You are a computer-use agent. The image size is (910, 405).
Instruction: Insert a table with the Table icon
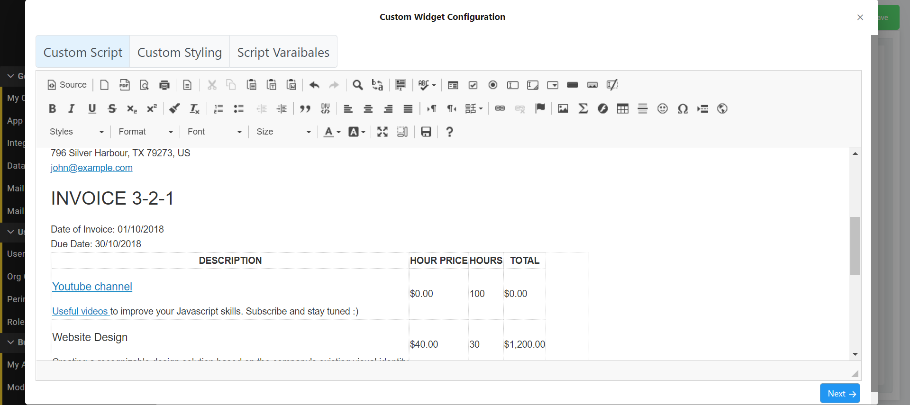(623, 108)
